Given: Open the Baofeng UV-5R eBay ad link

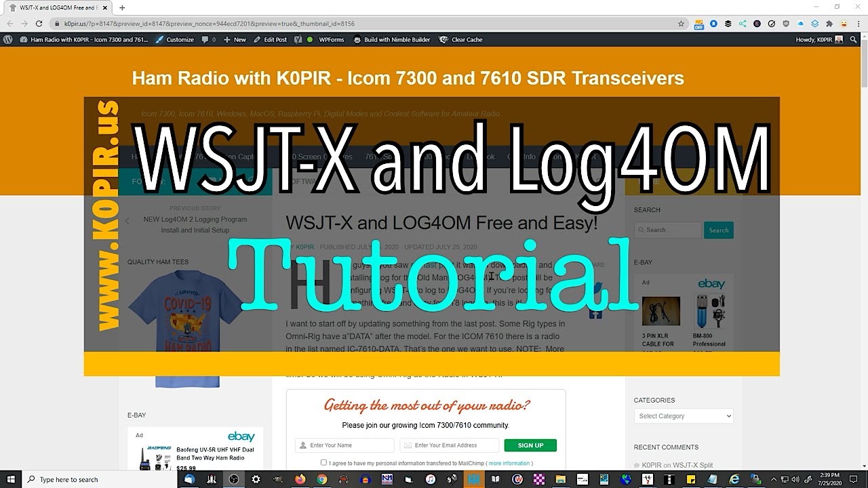Looking at the screenshot, I should click(x=216, y=453).
